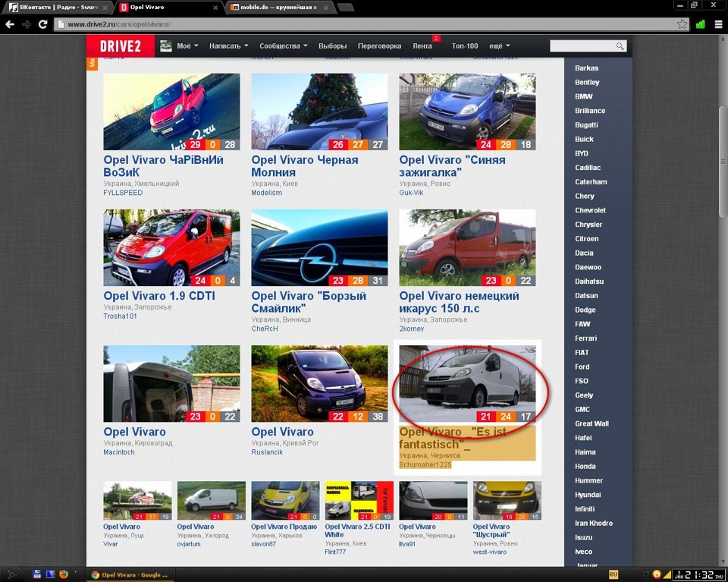728x582 pixels.
Task: Select Honda in the brands sidebar
Action: tap(585, 467)
